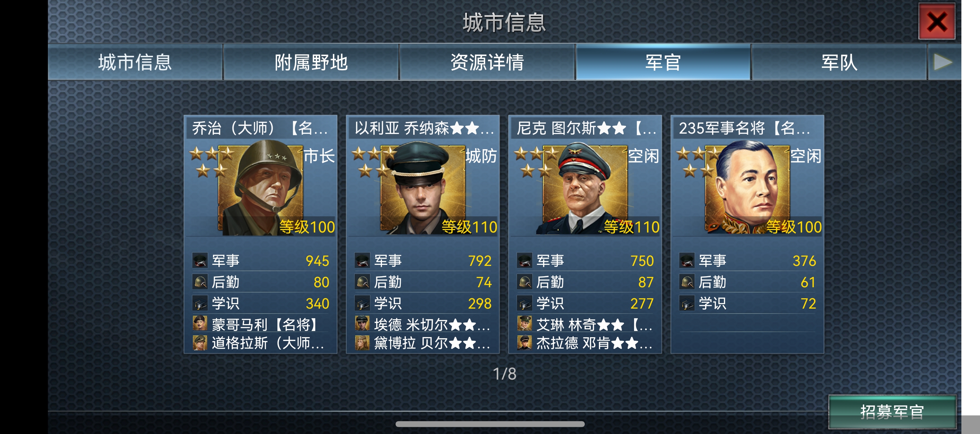Go to 资源详情 tab
The image size is (980, 434).
[x=487, y=62]
